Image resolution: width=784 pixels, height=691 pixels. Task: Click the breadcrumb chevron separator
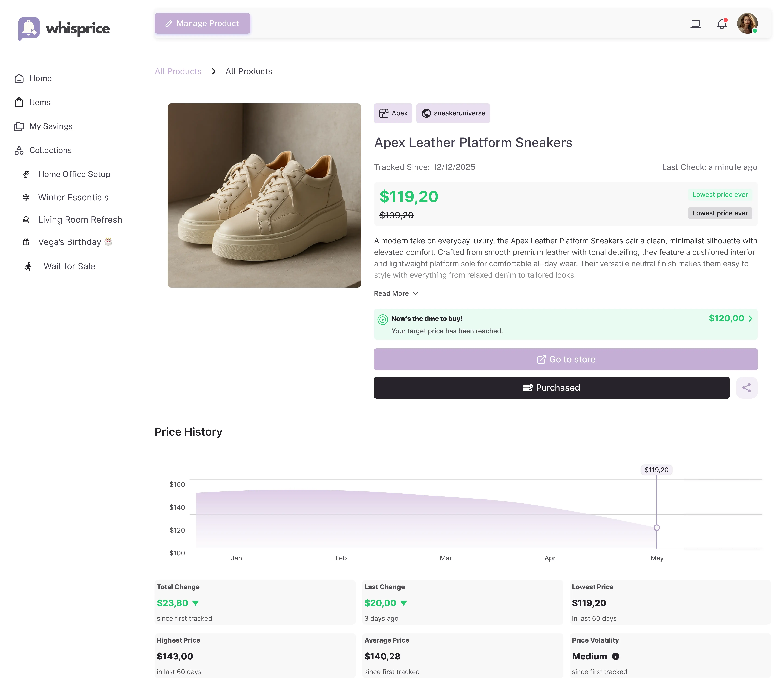(x=214, y=71)
